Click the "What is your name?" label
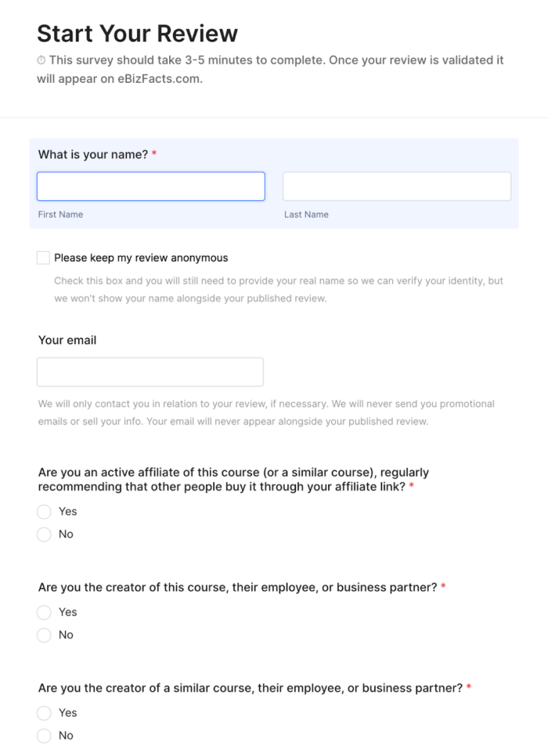Viewport: 548px width, 756px height. 93,155
